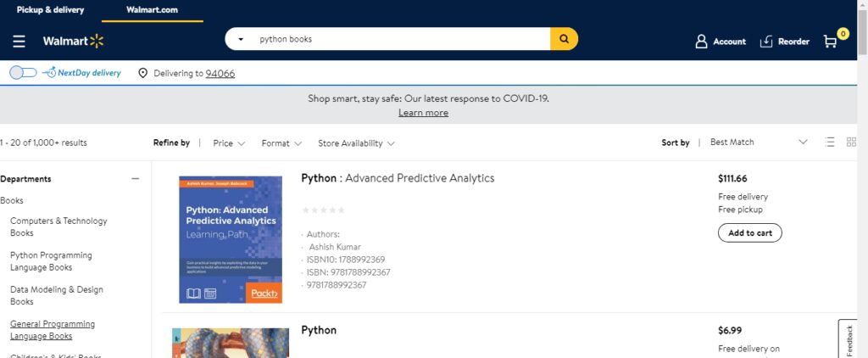Expand the Price filter dropdown
Screen dimensions: 868x358
(229, 143)
